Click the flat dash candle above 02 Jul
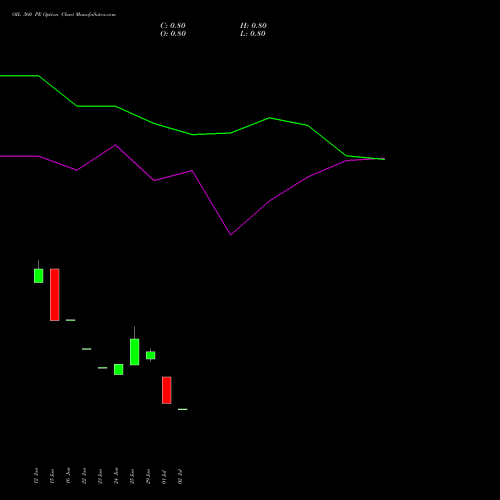 pyautogui.click(x=183, y=409)
